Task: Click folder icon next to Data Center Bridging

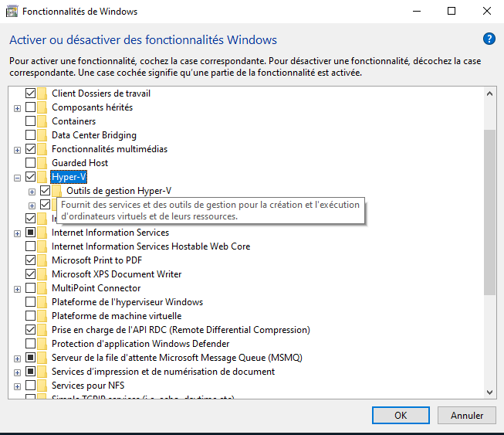Action: (42, 135)
